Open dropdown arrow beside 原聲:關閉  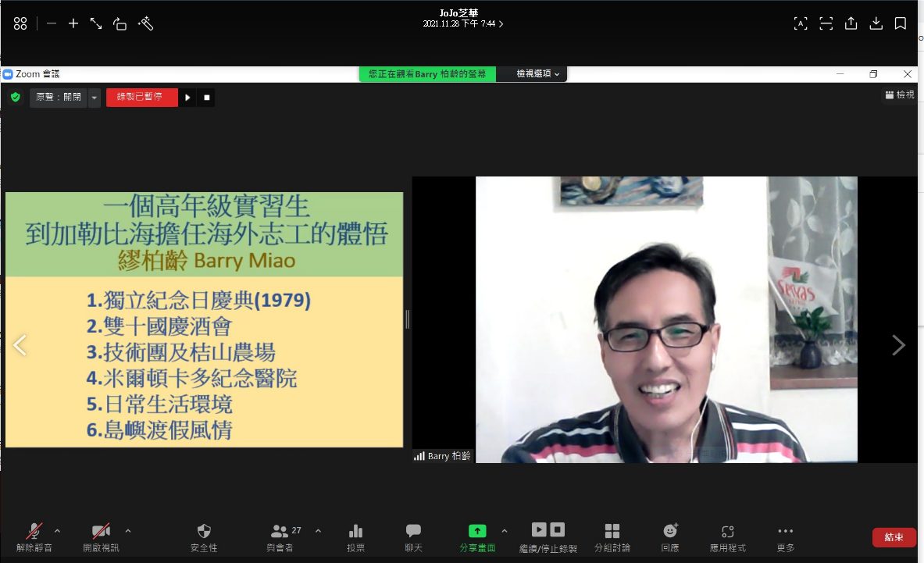point(95,98)
